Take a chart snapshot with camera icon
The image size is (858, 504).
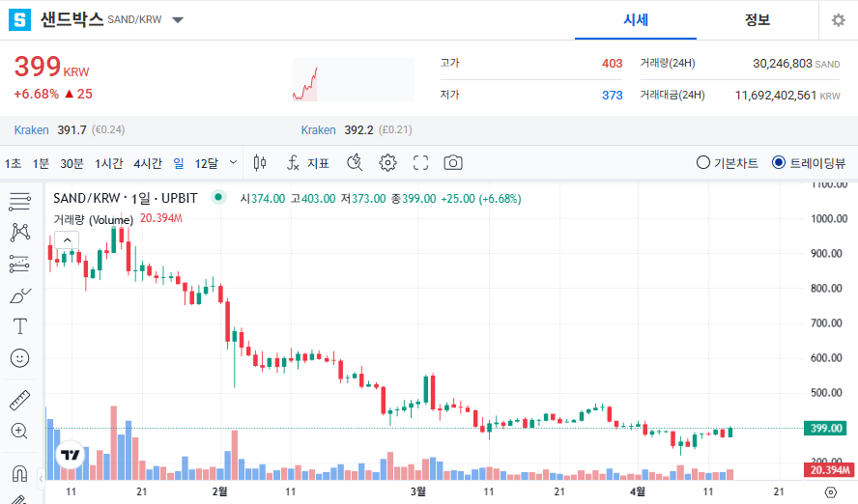tap(453, 162)
